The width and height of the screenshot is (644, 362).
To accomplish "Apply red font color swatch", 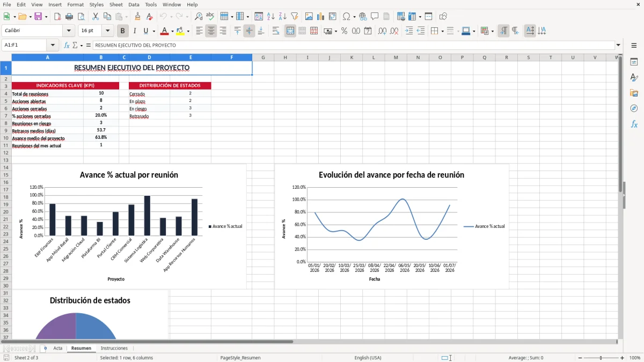I will click(x=165, y=31).
